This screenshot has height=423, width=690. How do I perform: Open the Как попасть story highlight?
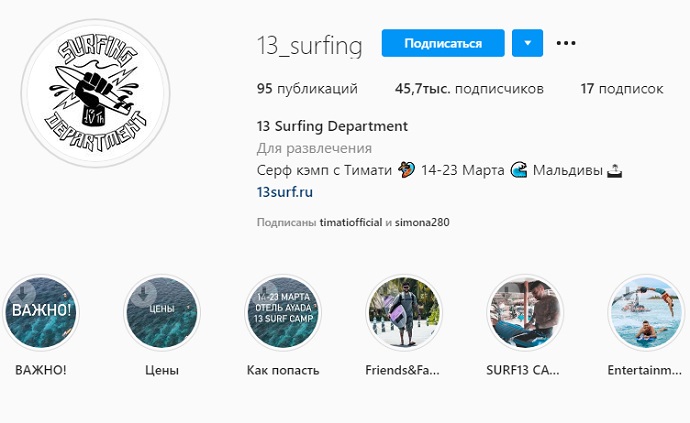[283, 313]
